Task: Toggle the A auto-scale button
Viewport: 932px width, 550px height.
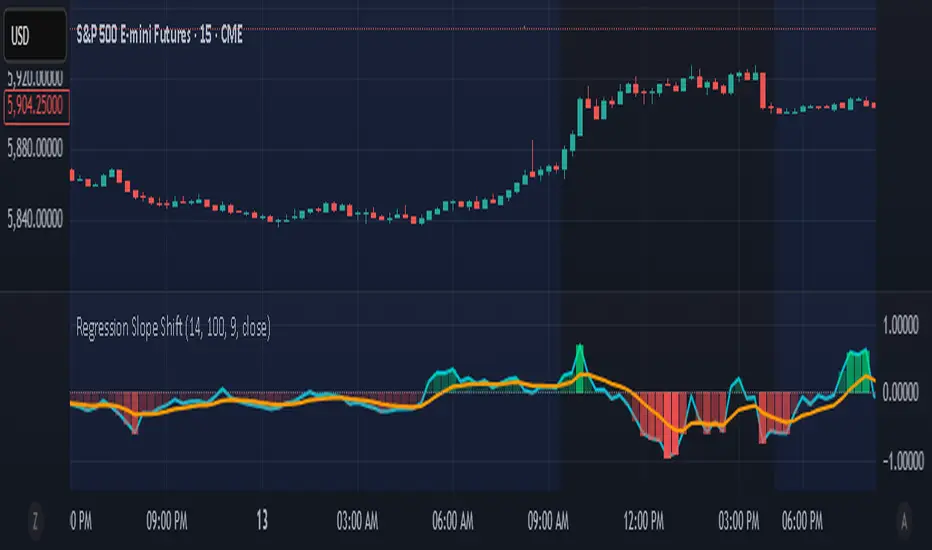Action: click(x=903, y=520)
